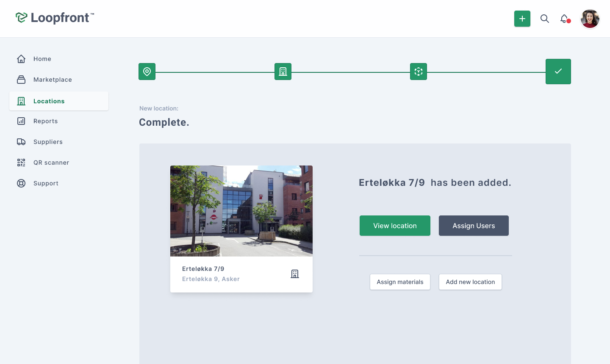Click building icon on Erteløkka 7/9 card
The height and width of the screenshot is (364, 610).
pos(295,274)
